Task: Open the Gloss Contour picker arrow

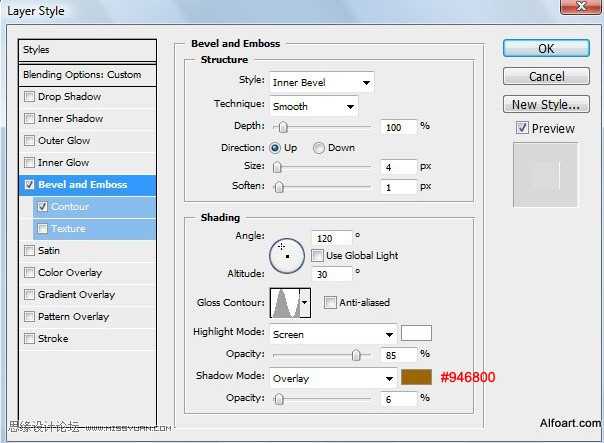Action: 304,302
